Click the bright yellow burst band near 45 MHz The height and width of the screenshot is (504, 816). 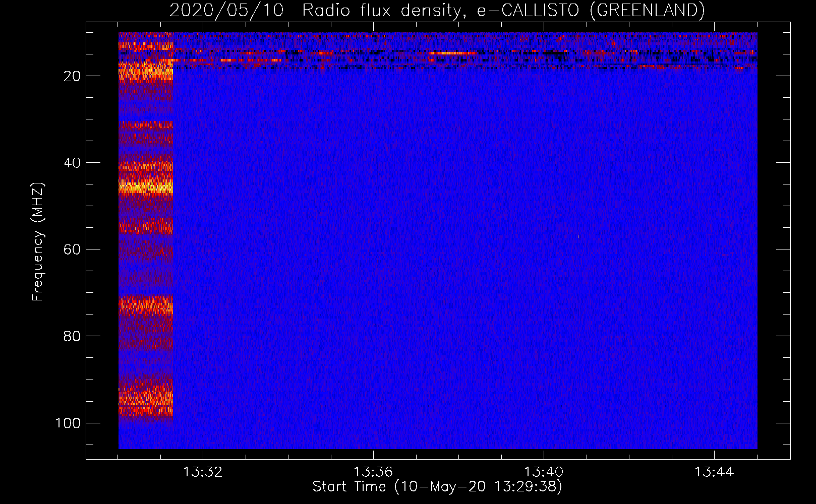[x=146, y=187]
